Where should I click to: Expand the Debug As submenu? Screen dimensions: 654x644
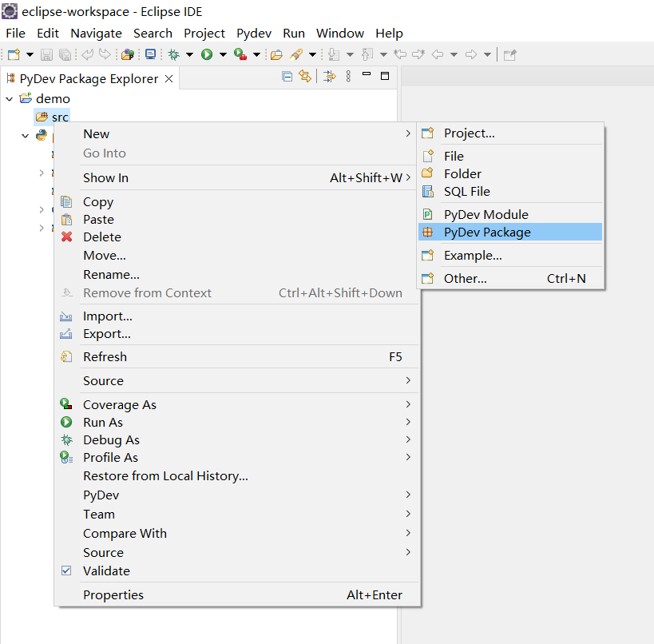[237, 440]
